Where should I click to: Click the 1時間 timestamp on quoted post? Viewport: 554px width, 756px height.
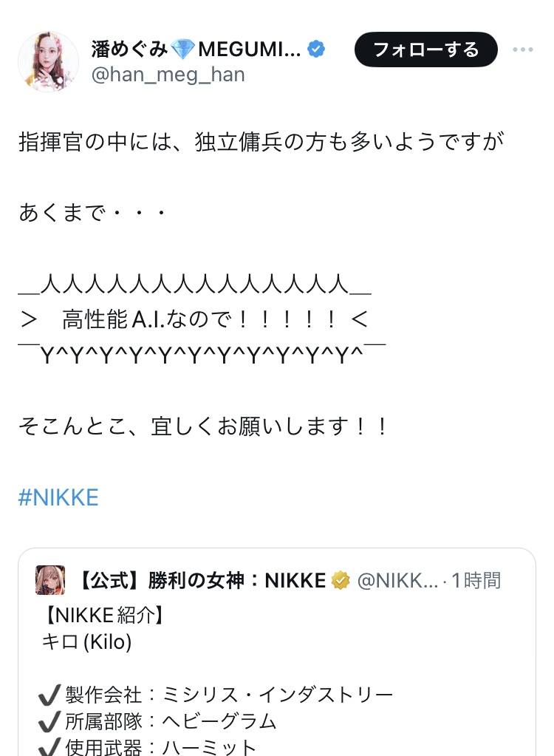(x=476, y=580)
